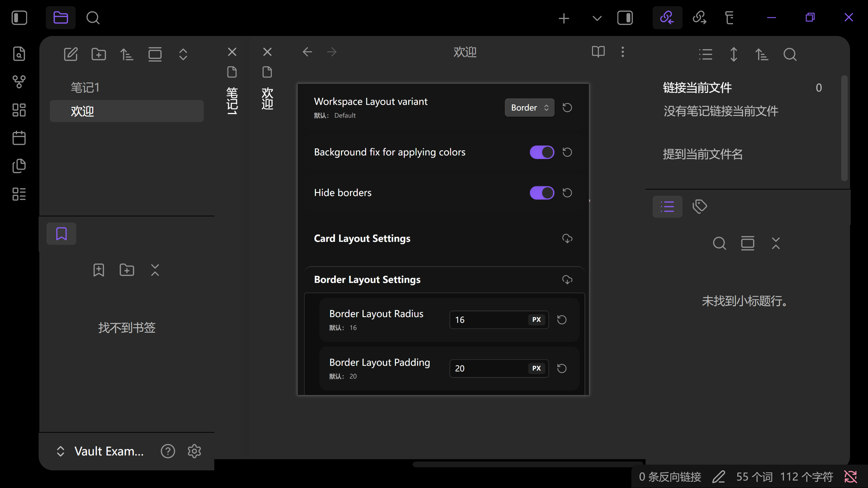Open vault settings gear icon
The width and height of the screenshot is (868, 488).
point(194,451)
